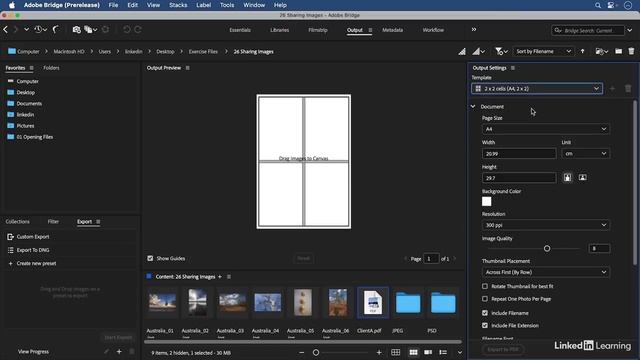Click View Progress

(33, 351)
